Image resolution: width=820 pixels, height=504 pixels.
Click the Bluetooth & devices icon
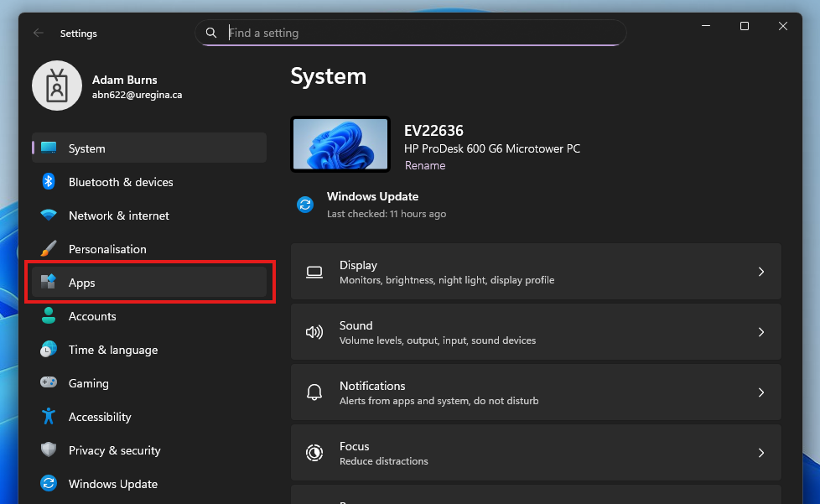(x=49, y=181)
